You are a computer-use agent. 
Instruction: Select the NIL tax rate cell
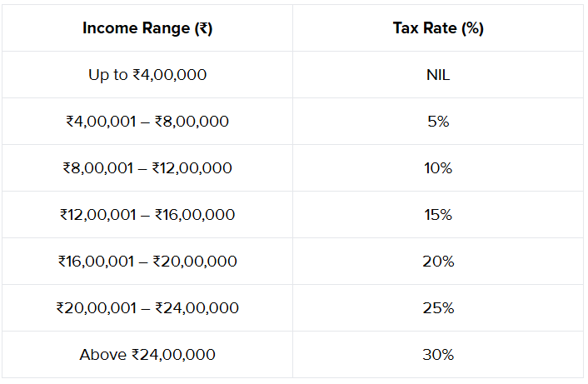pos(438,75)
